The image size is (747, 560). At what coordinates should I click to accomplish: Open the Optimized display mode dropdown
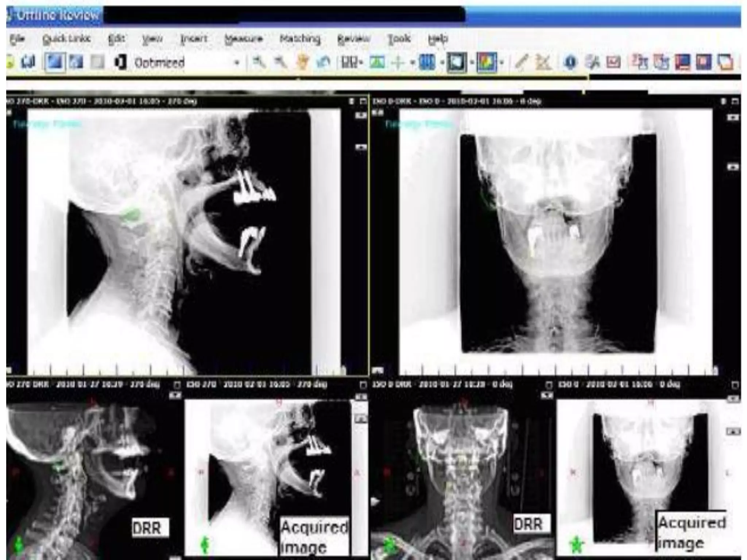237,63
